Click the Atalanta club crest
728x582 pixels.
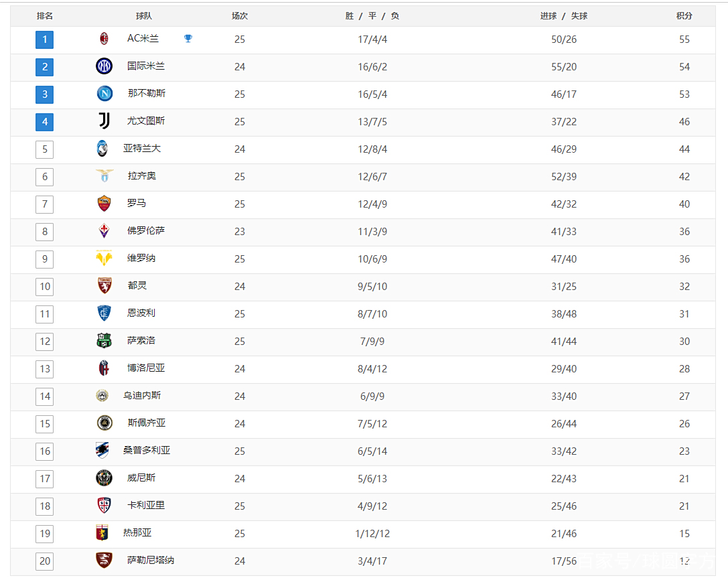tap(102, 149)
